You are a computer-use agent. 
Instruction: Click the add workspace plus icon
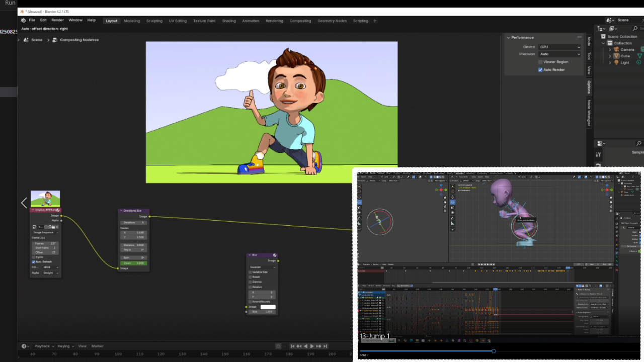point(375,21)
